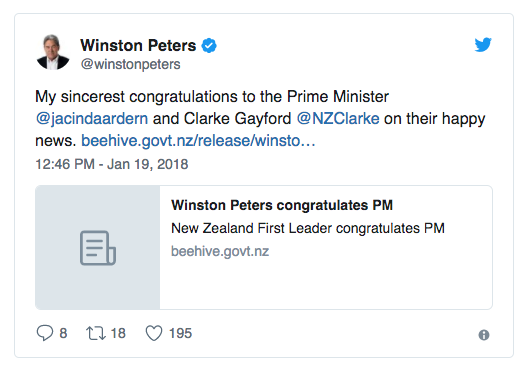Click the retweet count 18
Viewport: 523px width, 368px height.
[118, 333]
